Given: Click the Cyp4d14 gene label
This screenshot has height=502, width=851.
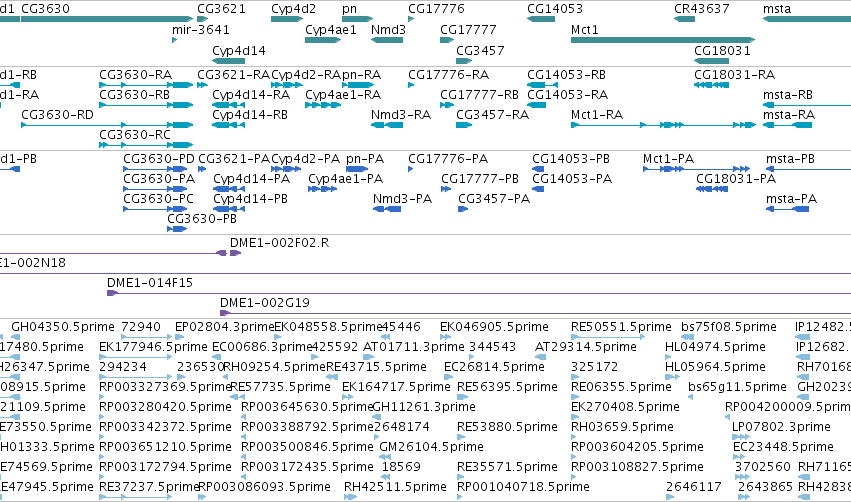Looking at the screenshot, I should 239,50.
